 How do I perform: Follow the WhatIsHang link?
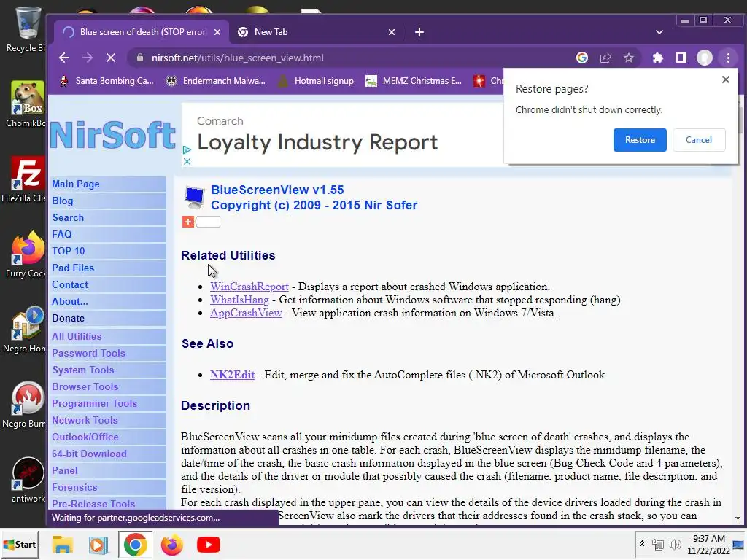(239, 300)
